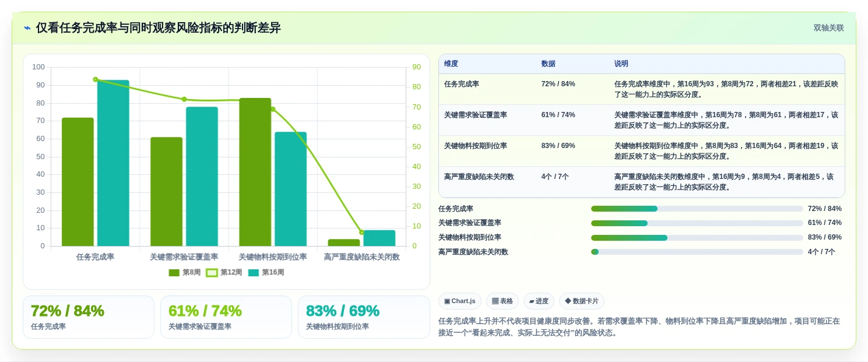Click the x-axis label 任务完成率
Viewport: 868px width, 362px height.
[96, 256]
